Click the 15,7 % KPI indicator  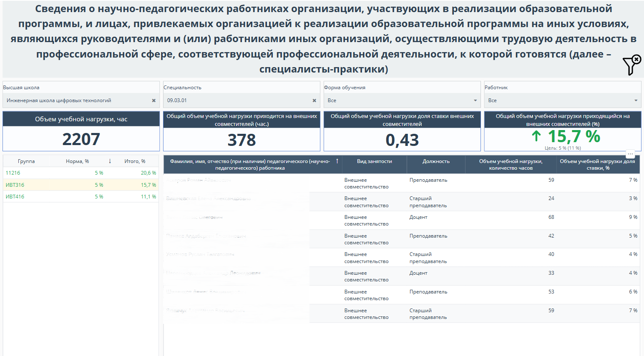(574, 137)
